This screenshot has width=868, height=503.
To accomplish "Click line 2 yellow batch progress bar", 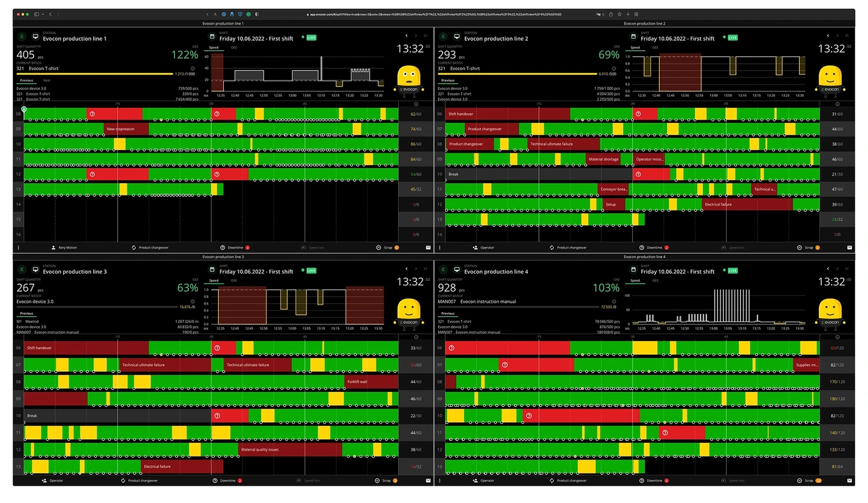I will [x=516, y=74].
